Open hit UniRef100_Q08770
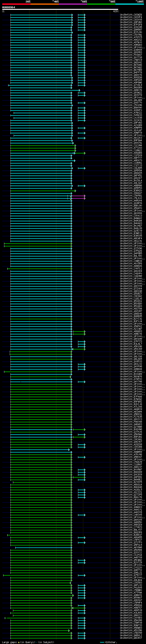 pos(131,103)
